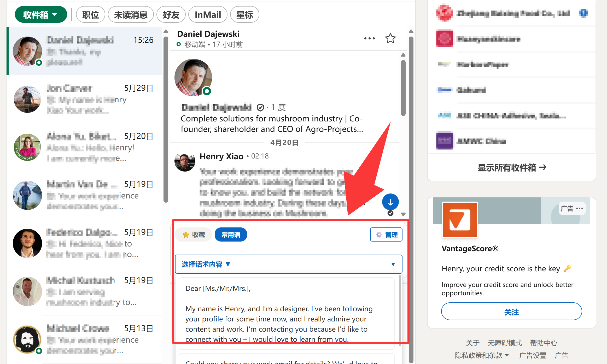Open the 5月29日 conversation
607x364 pixels.
pyautogui.click(x=84, y=99)
